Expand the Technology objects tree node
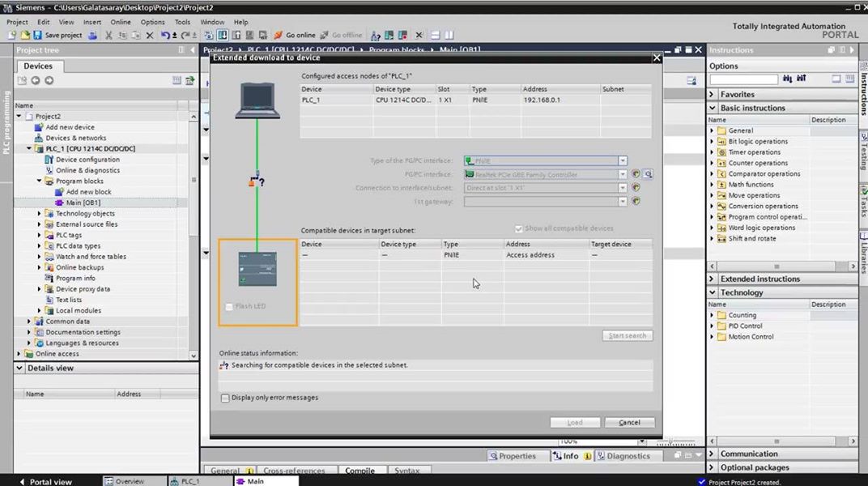The width and height of the screenshot is (868, 486). (x=40, y=214)
